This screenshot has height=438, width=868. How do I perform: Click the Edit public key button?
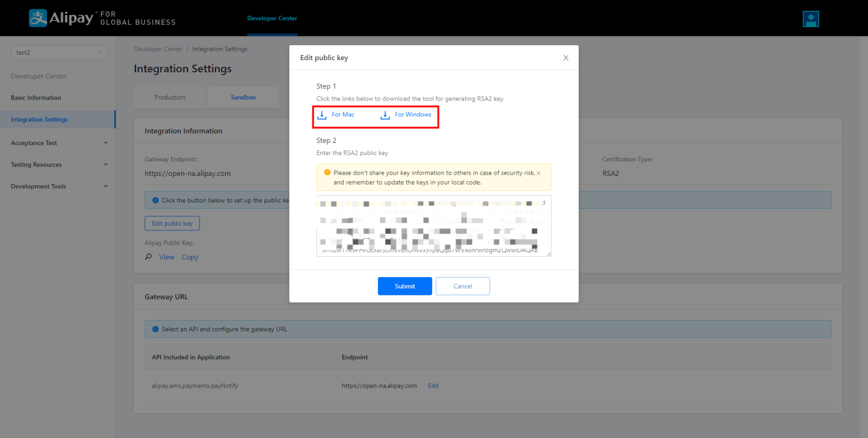(172, 223)
